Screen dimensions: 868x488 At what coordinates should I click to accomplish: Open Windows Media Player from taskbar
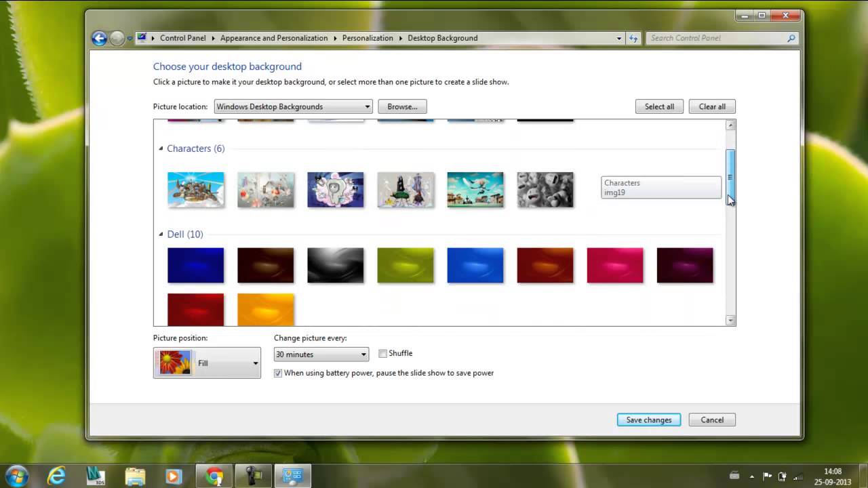[x=174, y=476]
